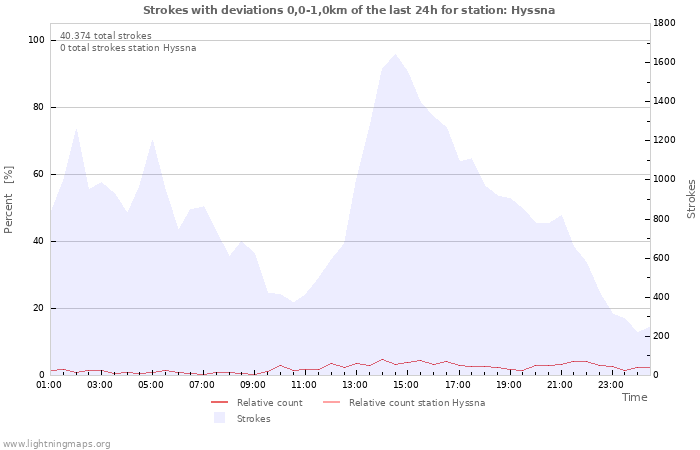
Task: Click the lavender Strokes legend swatch
Action: tap(219, 418)
